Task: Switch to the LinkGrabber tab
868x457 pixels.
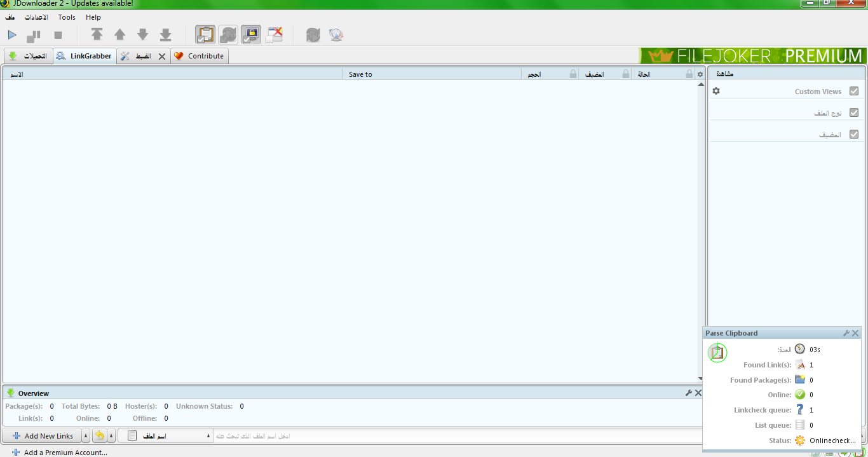Action: tap(85, 56)
